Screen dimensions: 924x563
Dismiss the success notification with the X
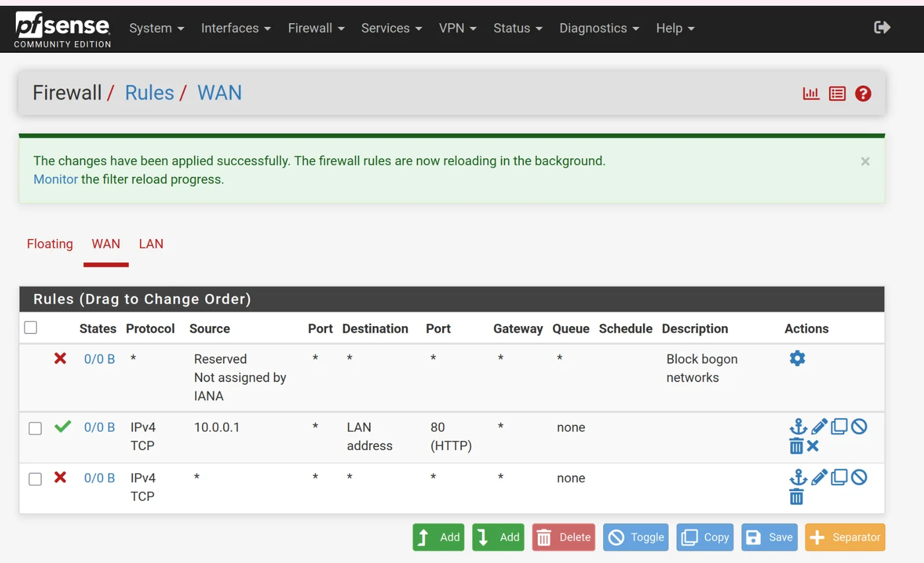(865, 161)
